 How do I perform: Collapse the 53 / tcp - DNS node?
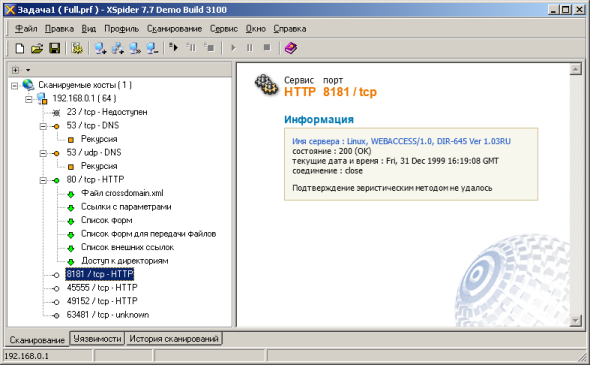(x=43, y=126)
